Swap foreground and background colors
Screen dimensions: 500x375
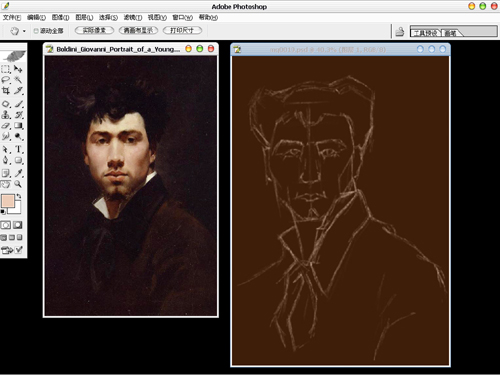(x=19, y=196)
